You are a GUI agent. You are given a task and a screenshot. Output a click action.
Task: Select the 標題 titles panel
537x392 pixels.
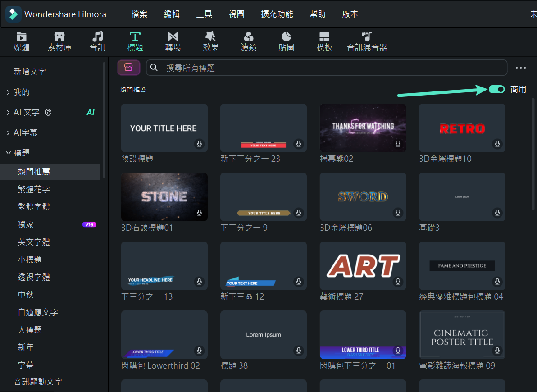[x=135, y=41]
